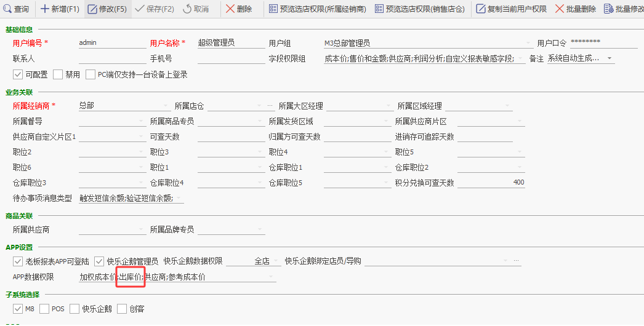This screenshot has height=326, width=644.
Task: Toggle the 可配置 checkbox
Action: click(x=18, y=74)
